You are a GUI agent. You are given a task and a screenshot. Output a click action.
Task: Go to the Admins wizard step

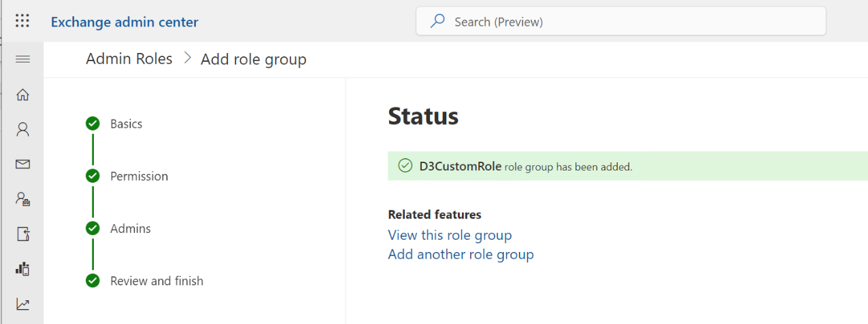(x=130, y=228)
